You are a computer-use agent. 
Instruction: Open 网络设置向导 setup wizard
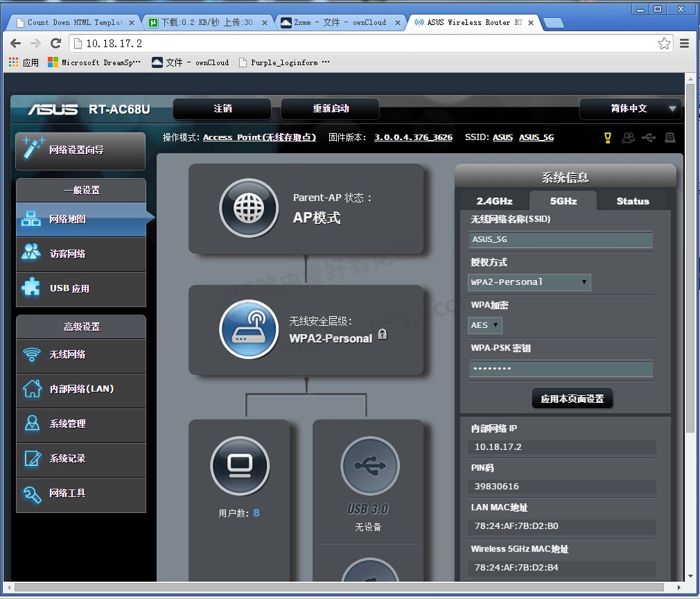(x=80, y=150)
